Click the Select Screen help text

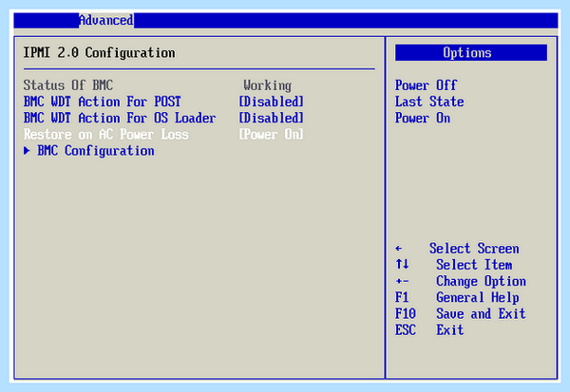pyautogui.click(x=474, y=249)
